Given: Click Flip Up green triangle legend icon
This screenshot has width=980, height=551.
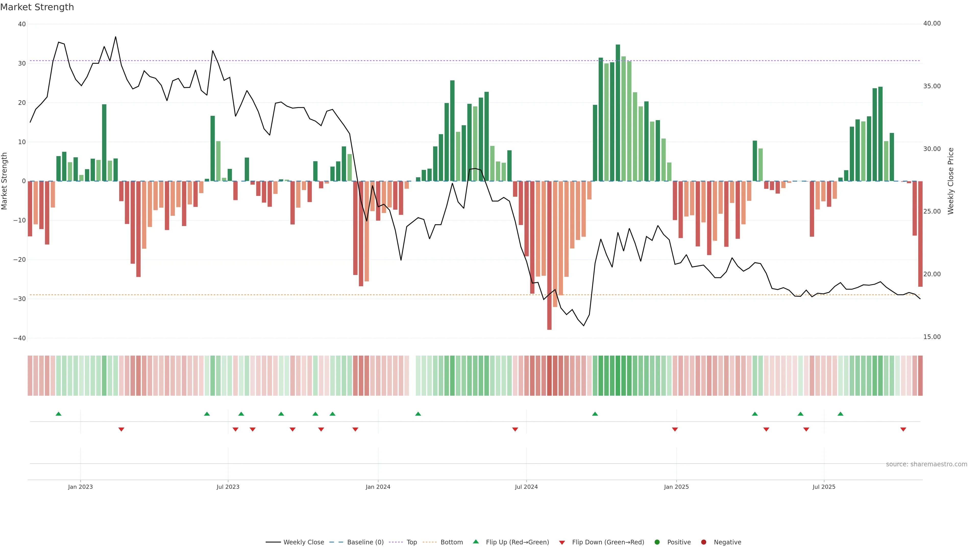Looking at the screenshot, I should pos(475,542).
